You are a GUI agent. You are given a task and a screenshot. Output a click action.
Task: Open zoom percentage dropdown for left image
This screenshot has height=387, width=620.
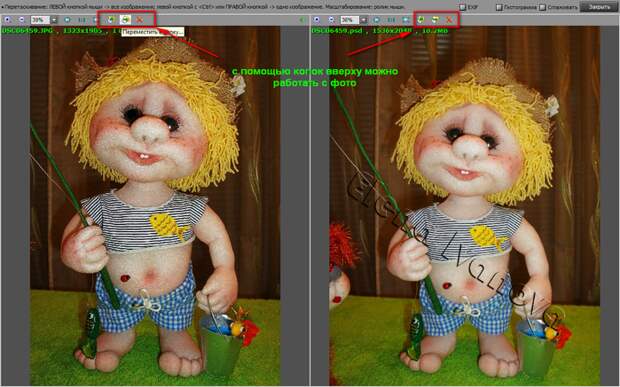(54, 20)
